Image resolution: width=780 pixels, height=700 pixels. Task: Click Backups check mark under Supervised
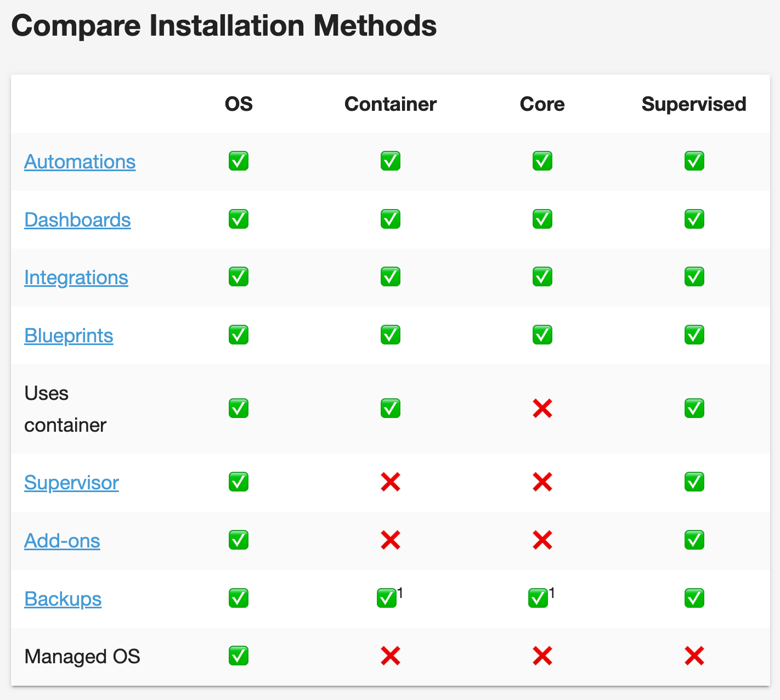[x=694, y=599]
